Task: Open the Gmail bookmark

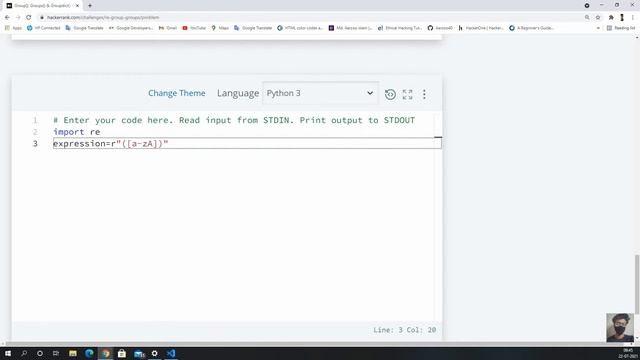Action: tap(168, 28)
